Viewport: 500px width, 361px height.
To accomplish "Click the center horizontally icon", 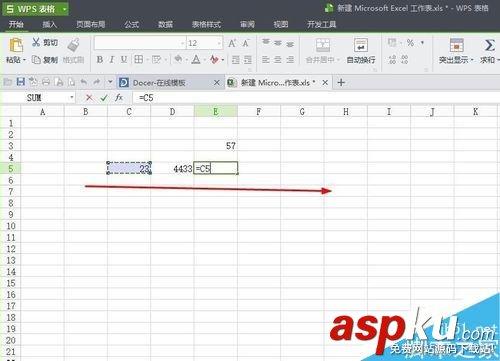I will point(278,60).
